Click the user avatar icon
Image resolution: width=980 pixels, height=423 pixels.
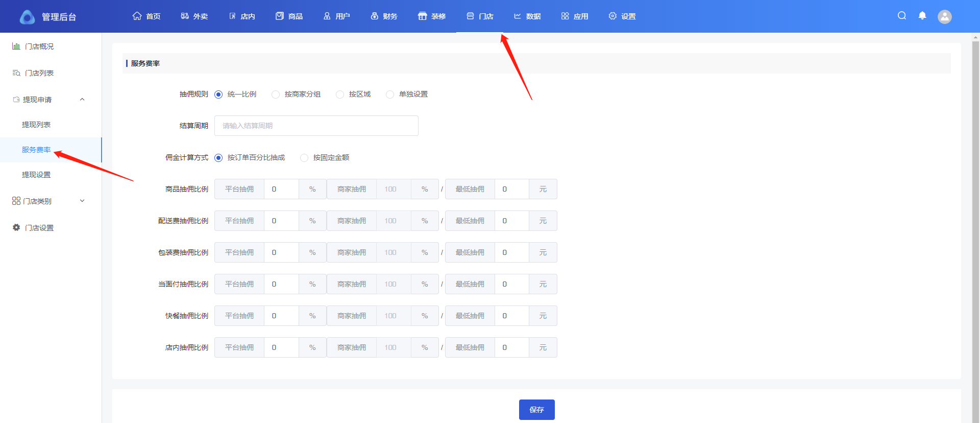pos(945,17)
